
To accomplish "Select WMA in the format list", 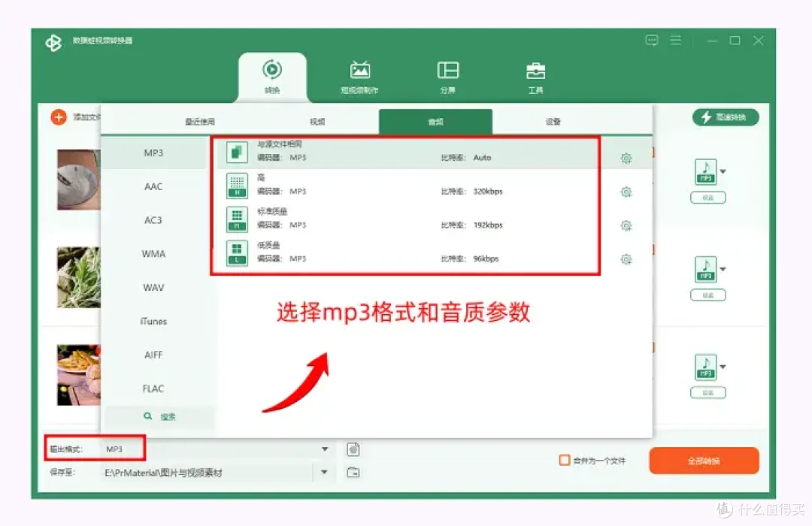I will pos(154,254).
